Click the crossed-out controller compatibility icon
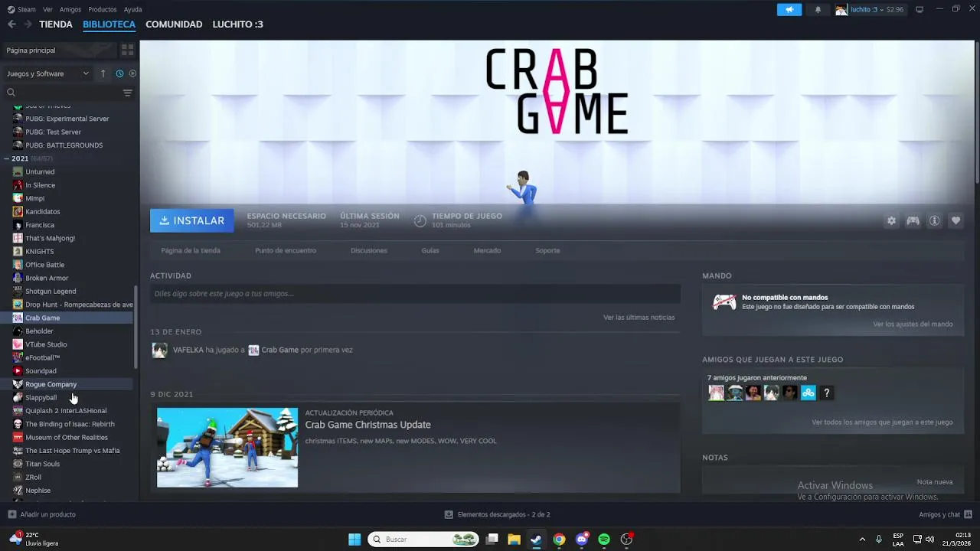The image size is (980, 551). [724, 302]
